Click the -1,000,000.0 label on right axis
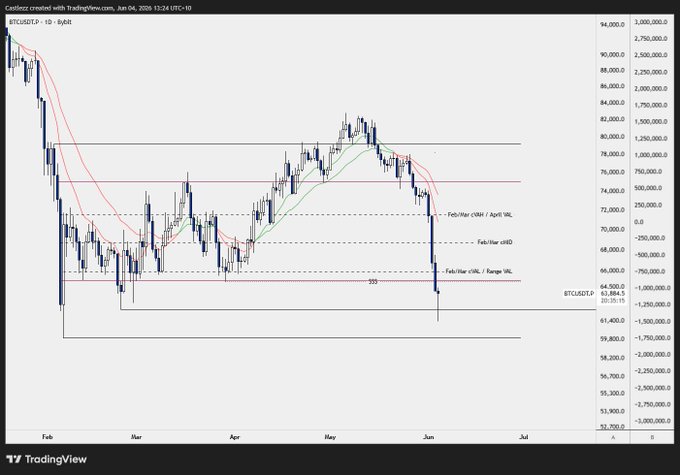Screen dimensions: 680x475 tap(652, 288)
